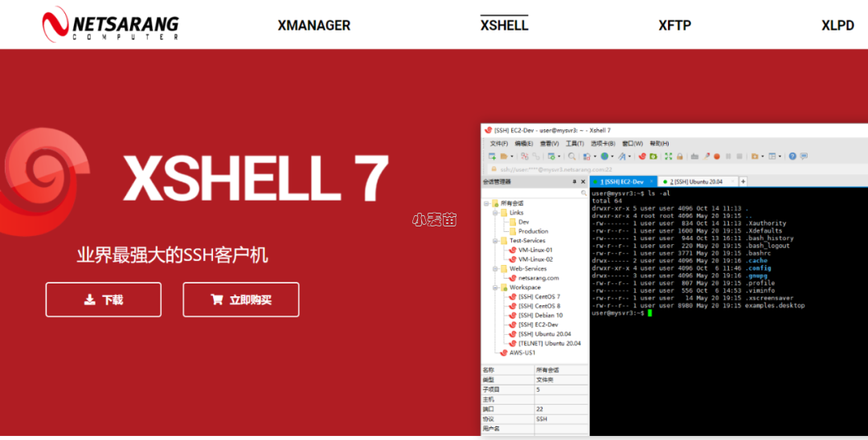Click the fullscreen toolbar icon
This screenshot has height=440, width=868.
coord(669,156)
